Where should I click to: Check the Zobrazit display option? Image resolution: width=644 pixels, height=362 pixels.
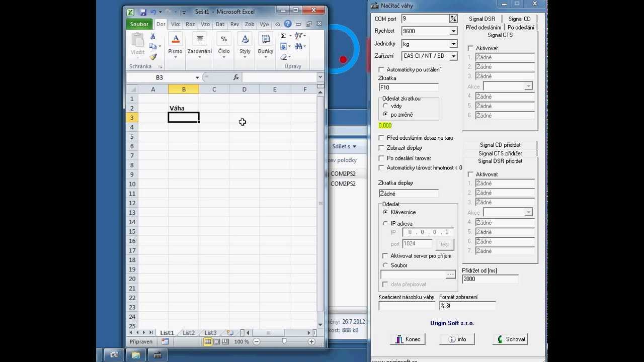[x=381, y=148]
